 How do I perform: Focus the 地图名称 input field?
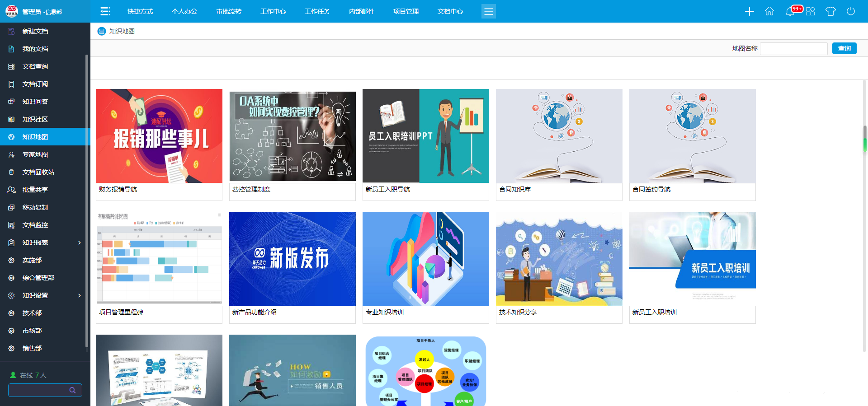point(793,48)
